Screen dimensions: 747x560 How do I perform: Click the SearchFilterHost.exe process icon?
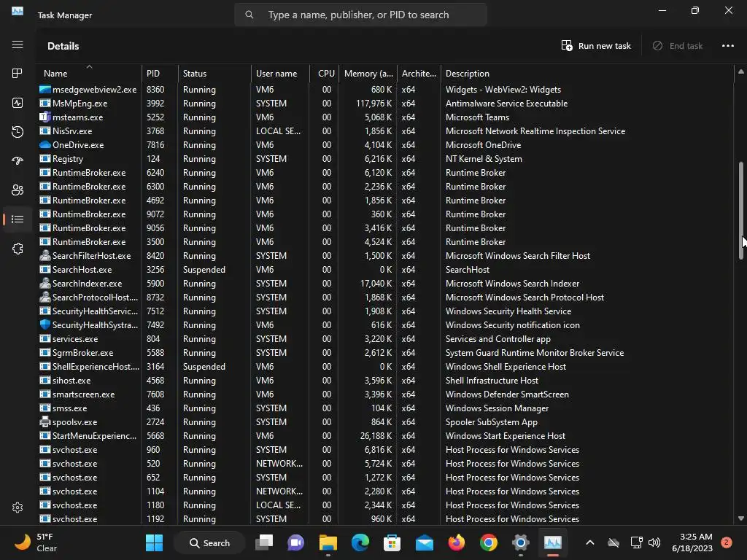(x=44, y=256)
